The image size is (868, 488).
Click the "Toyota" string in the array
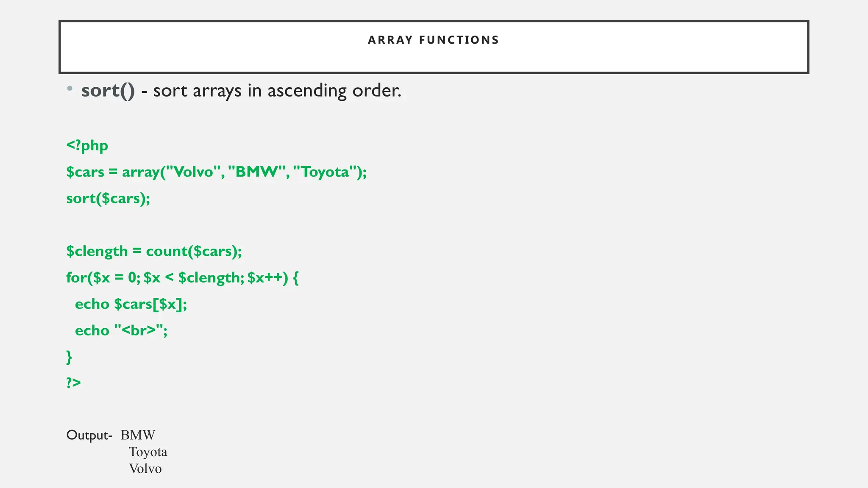[x=325, y=172]
